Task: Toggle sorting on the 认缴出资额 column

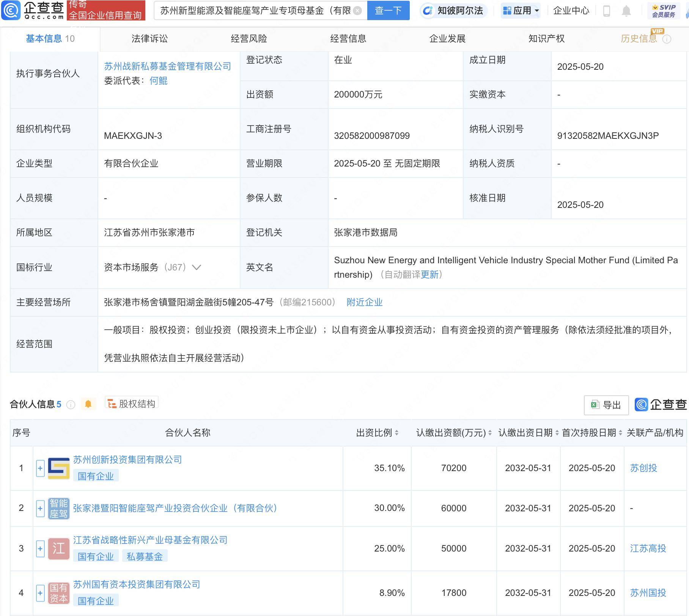Action: tap(489, 432)
